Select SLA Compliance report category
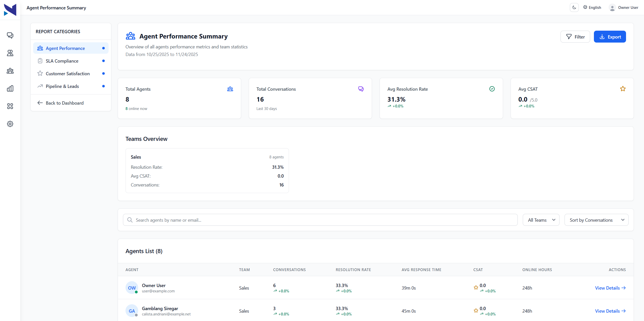The image size is (644, 321). point(71,61)
